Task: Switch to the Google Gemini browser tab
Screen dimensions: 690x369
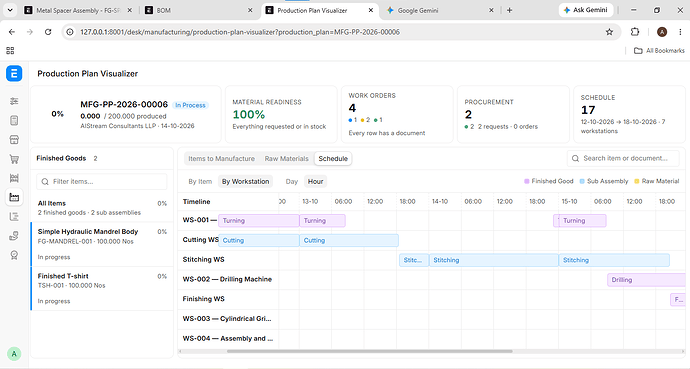Action: click(440, 10)
